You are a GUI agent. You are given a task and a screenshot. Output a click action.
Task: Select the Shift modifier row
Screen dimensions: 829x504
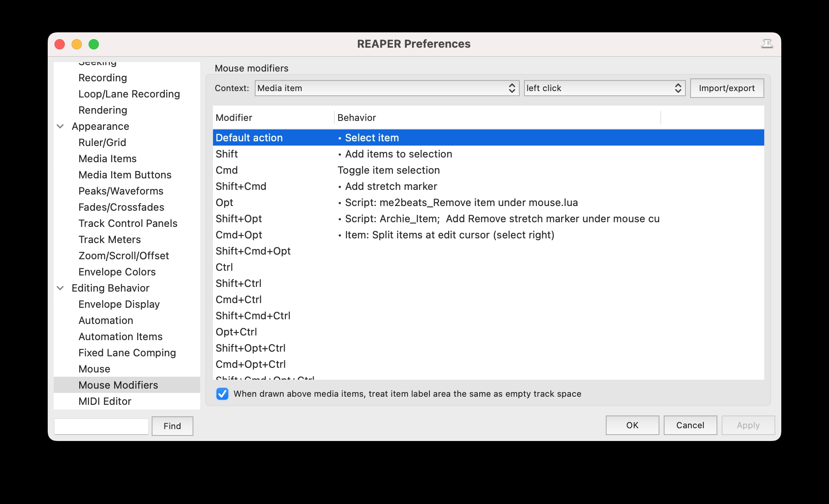(x=489, y=154)
